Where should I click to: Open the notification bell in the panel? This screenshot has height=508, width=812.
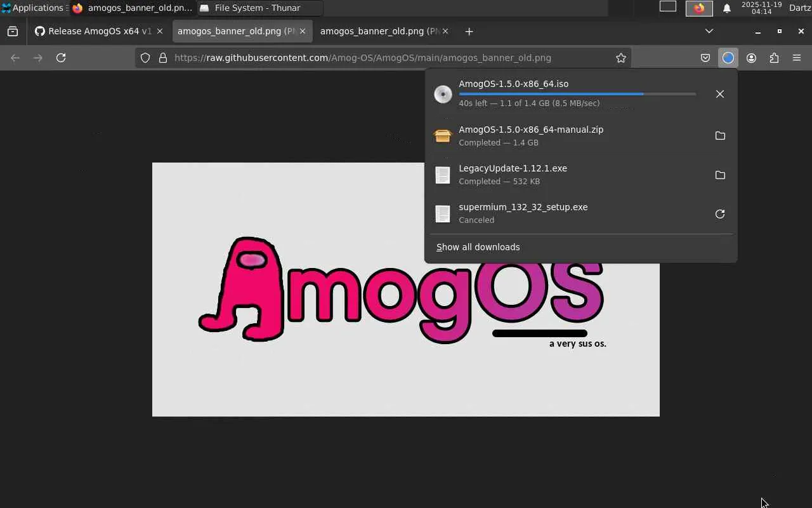[x=727, y=8]
